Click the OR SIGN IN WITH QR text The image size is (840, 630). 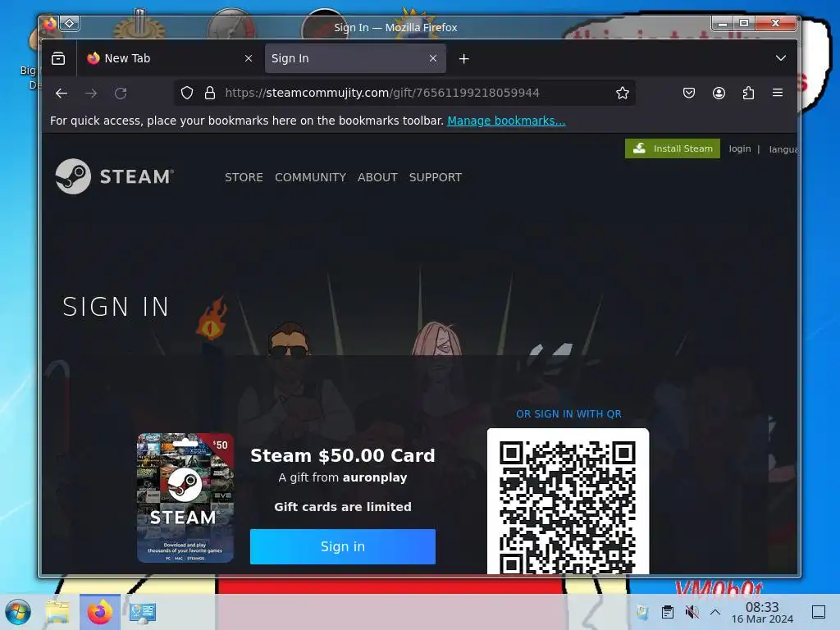tap(568, 414)
